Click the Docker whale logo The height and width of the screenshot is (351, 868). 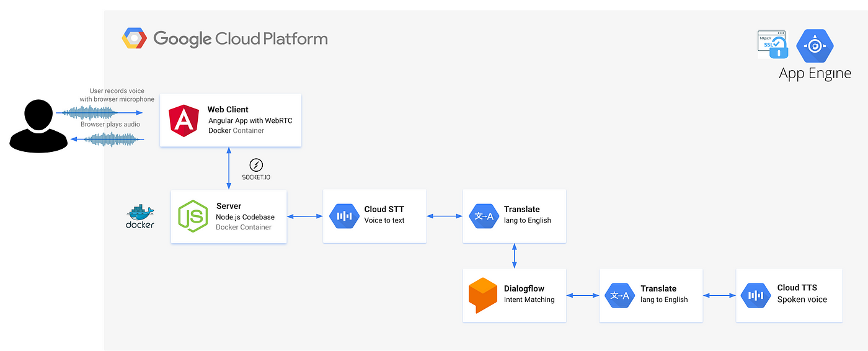[x=140, y=213]
